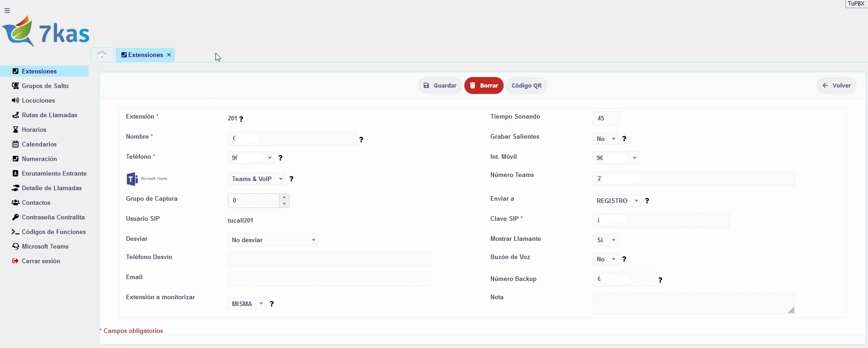Click the Email input field
Image resolution: width=868 pixels, height=348 pixels.
(x=329, y=279)
